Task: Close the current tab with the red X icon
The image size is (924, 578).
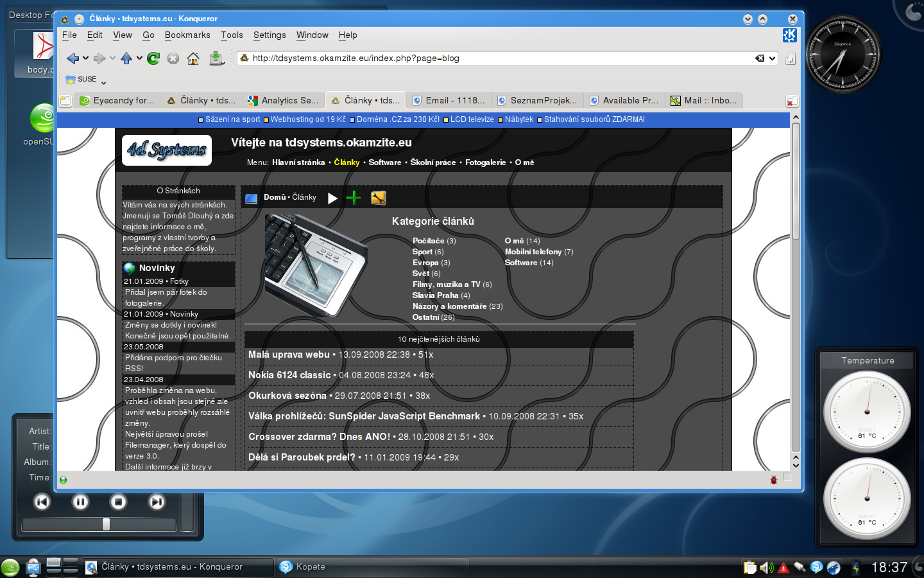Action: point(792,101)
